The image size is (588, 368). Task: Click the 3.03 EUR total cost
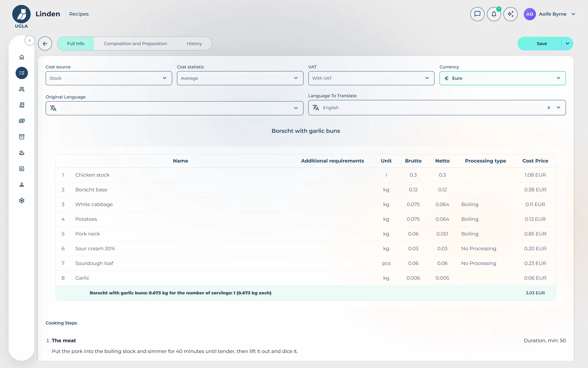pos(535,293)
